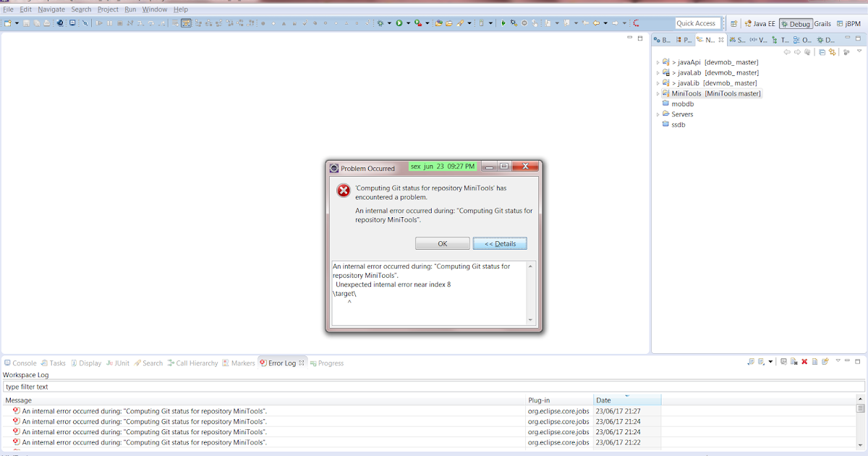The image size is (868, 456).
Task: Switch to the Debug perspective
Action: (x=796, y=23)
